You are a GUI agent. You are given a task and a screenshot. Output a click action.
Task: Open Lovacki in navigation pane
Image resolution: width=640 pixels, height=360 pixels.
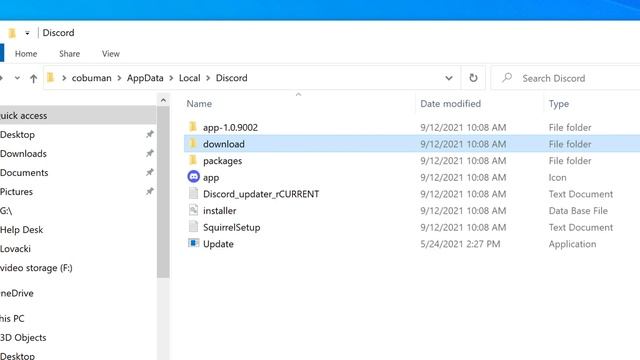click(x=15, y=249)
